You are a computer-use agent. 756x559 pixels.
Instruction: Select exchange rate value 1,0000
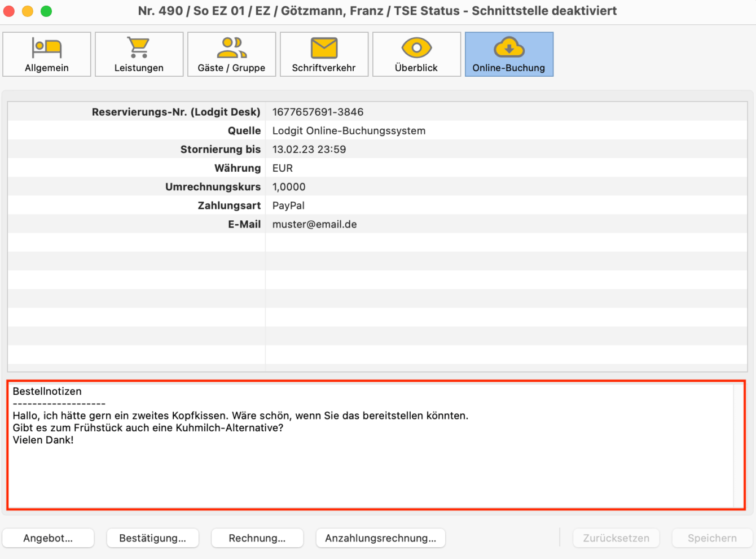click(x=289, y=186)
